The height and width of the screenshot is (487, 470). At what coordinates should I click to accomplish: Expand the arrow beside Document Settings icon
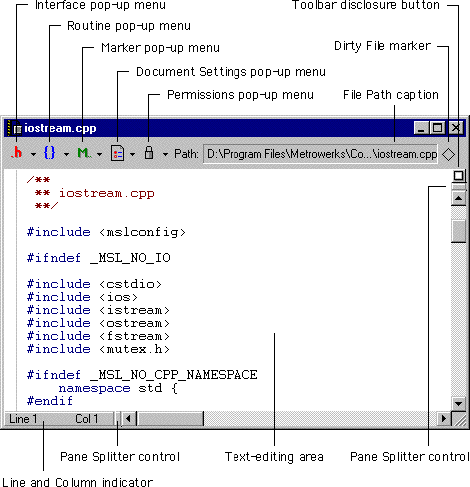[132, 154]
